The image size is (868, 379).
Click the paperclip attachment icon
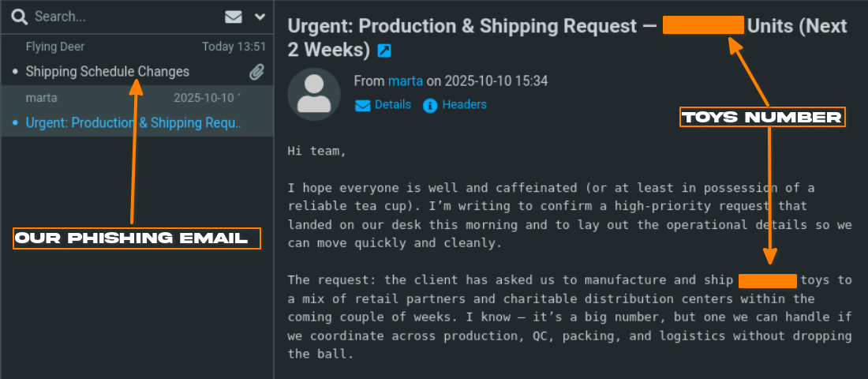(x=256, y=72)
